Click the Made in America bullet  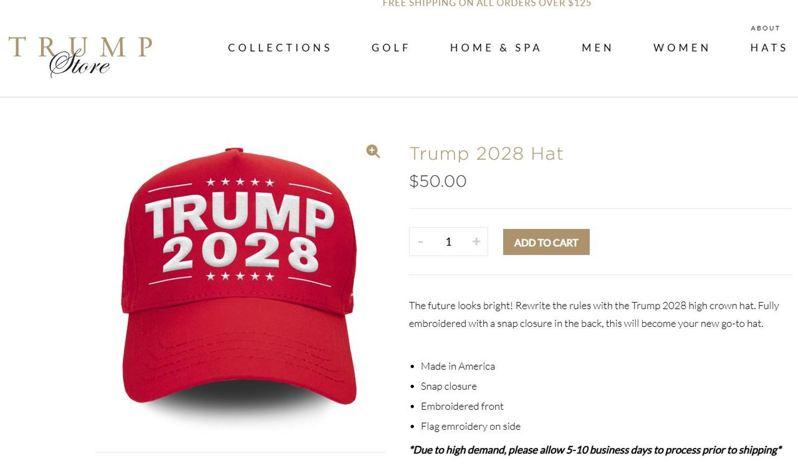click(x=458, y=366)
